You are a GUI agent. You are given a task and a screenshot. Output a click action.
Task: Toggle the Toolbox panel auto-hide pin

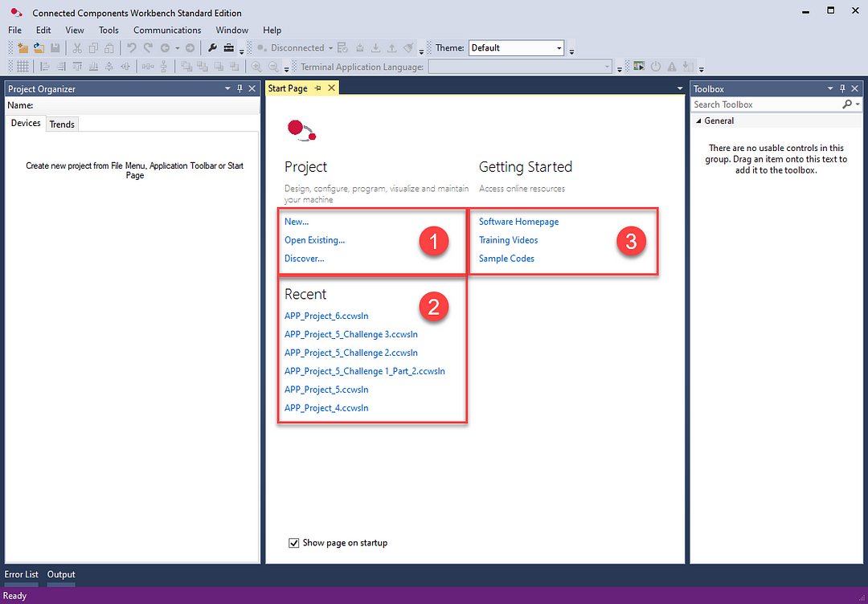click(842, 88)
